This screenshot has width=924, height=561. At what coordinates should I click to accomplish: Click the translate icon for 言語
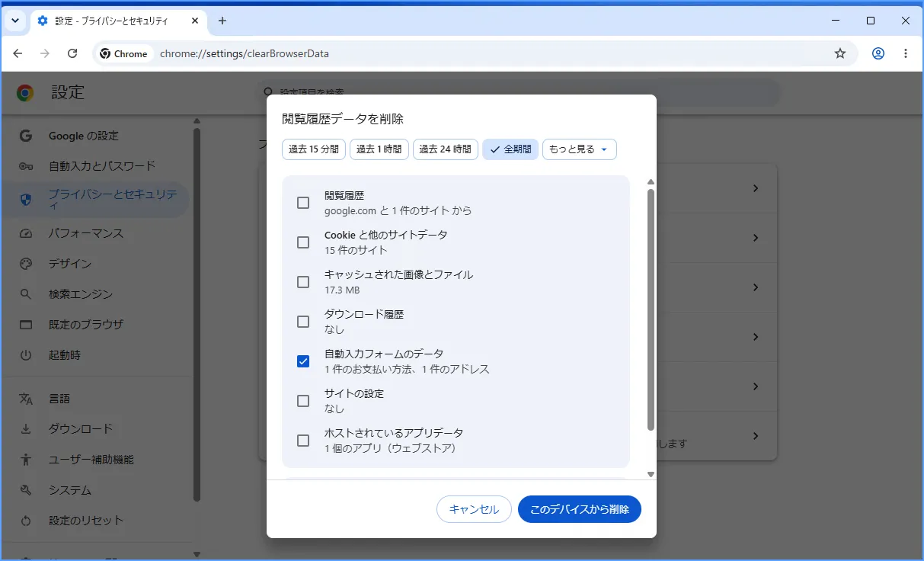[x=26, y=399]
